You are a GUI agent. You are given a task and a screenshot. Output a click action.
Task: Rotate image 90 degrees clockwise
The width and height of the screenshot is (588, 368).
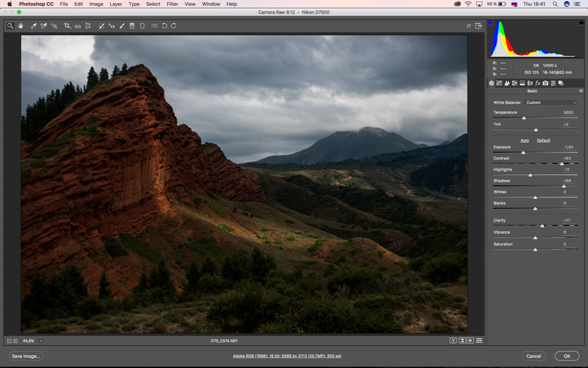coord(173,26)
